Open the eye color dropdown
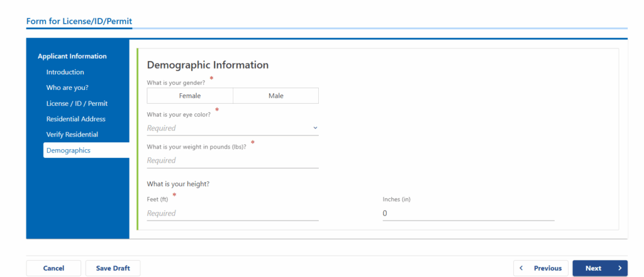The height and width of the screenshot is (277, 644). pyautogui.click(x=233, y=128)
